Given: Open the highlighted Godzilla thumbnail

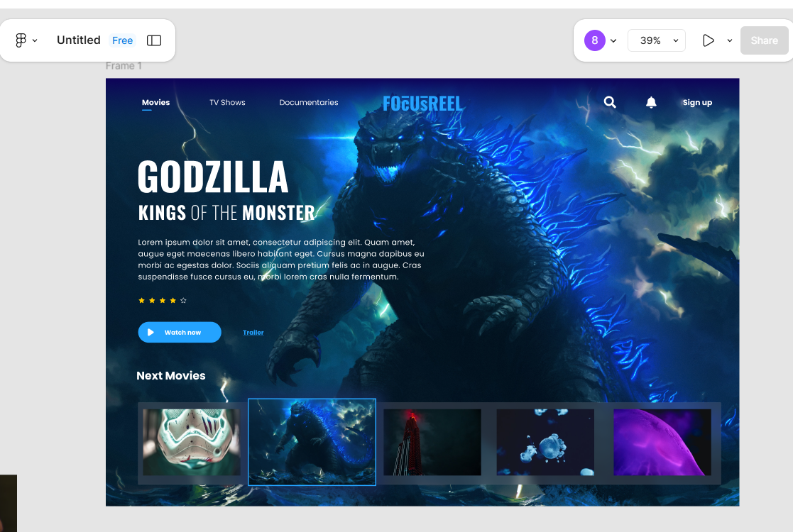Looking at the screenshot, I should (x=312, y=442).
